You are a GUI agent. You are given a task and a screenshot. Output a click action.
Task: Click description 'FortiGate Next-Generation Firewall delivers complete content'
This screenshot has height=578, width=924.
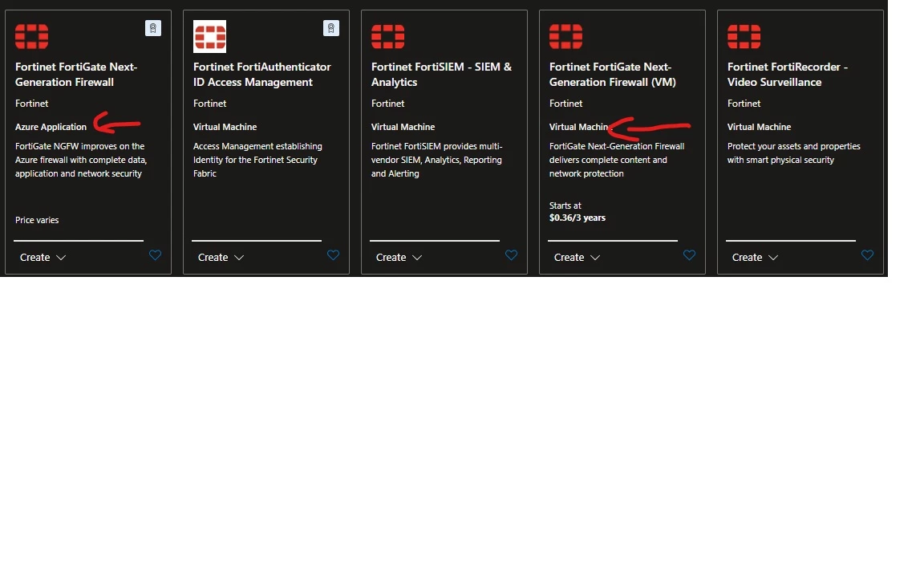pyautogui.click(x=617, y=160)
